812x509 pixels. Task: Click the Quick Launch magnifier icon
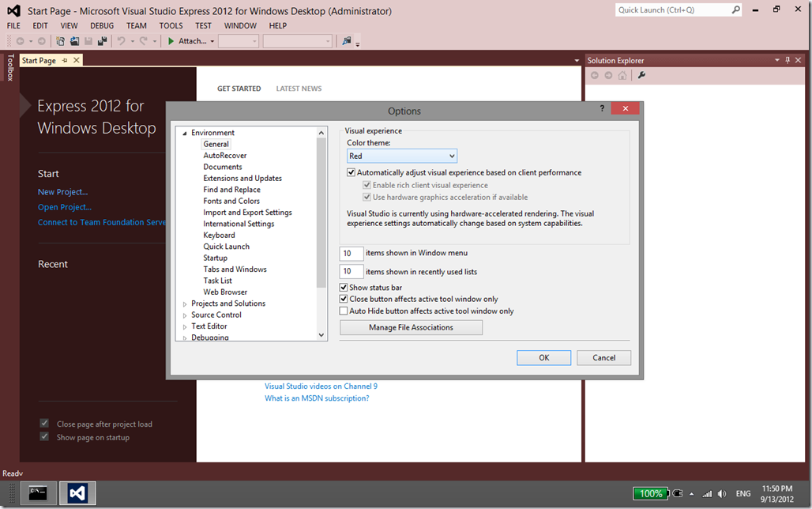pos(735,9)
